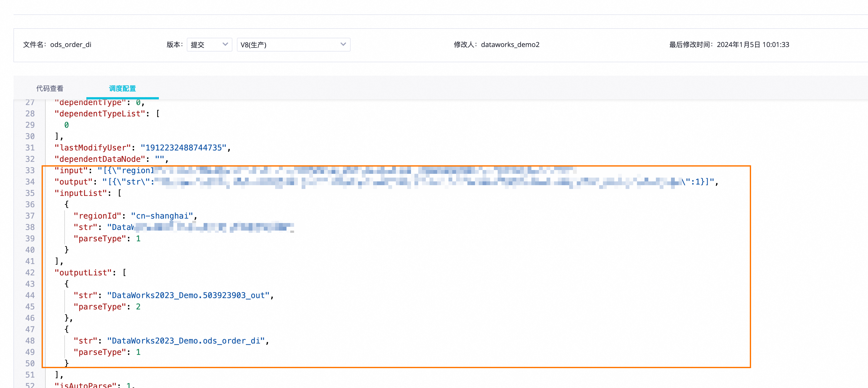Screen dimensions: 868x388
Task: Click the file name ods_order_di
Action: click(70, 44)
